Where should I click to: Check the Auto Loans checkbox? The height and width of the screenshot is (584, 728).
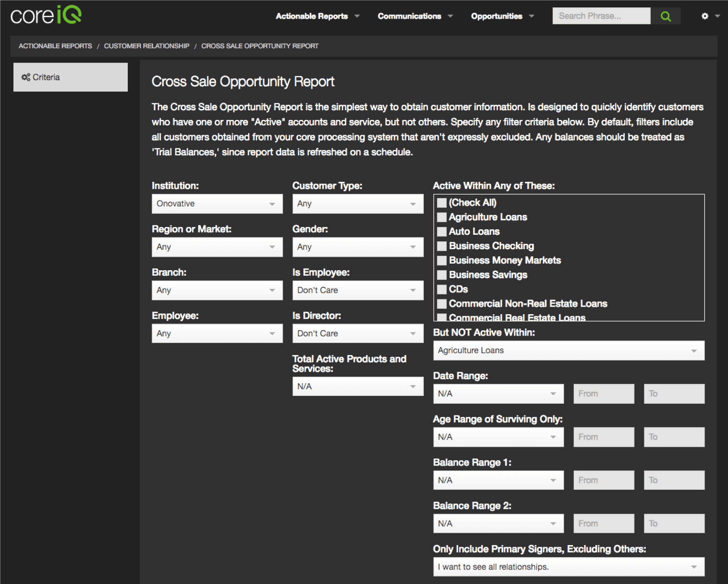[x=441, y=232]
